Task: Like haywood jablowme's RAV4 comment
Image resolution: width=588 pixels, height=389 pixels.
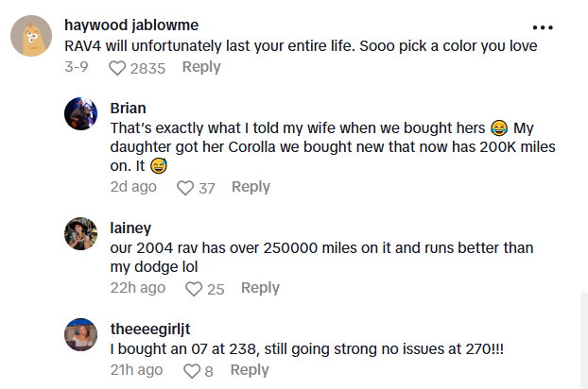Action: pos(117,68)
